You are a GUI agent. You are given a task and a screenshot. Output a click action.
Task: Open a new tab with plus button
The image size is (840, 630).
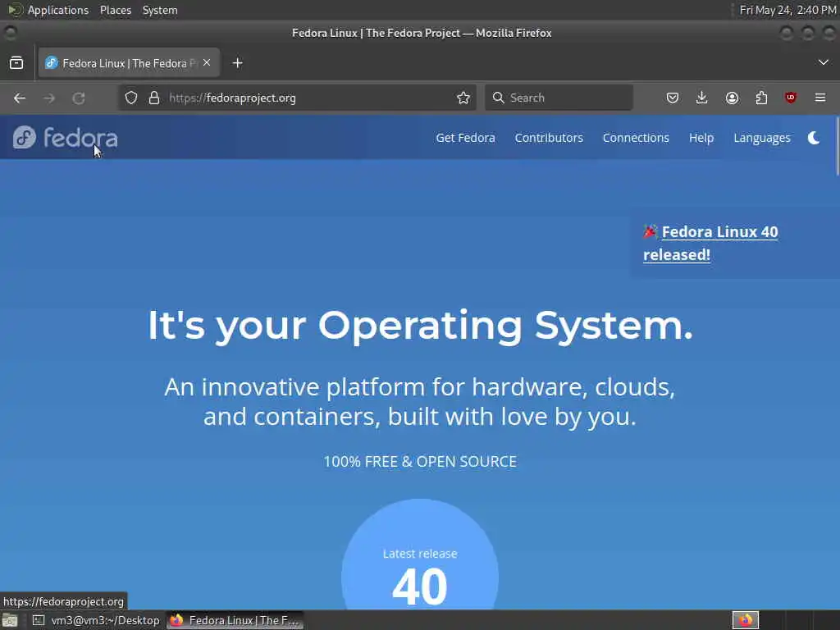point(237,63)
